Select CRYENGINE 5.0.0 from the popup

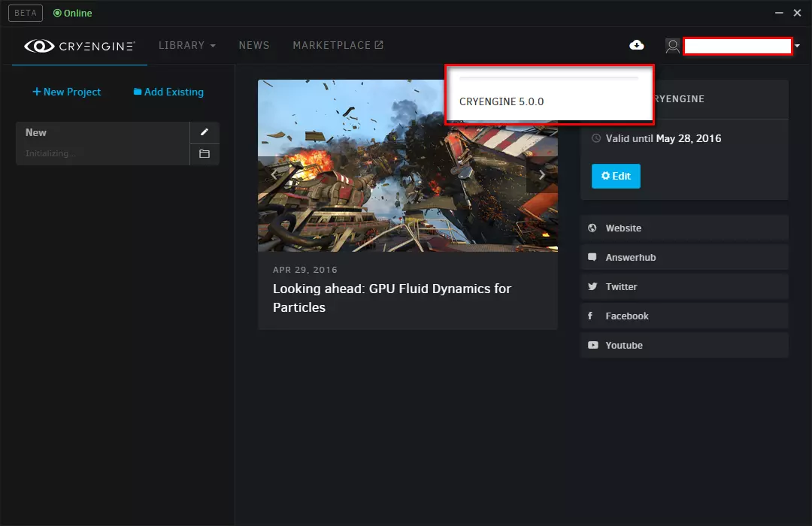(x=501, y=101)
